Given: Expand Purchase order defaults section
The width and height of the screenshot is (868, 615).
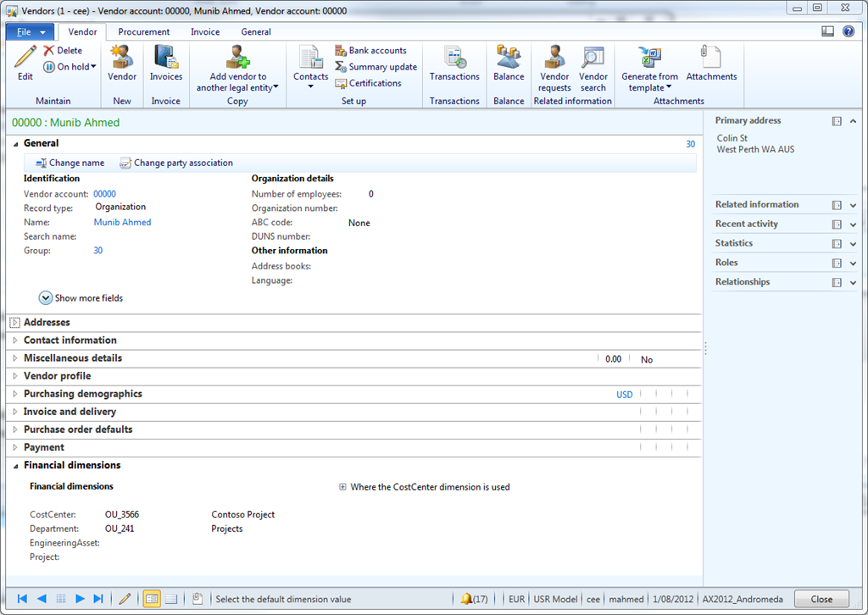Looking at the screenshot, I should coord(15,429).
